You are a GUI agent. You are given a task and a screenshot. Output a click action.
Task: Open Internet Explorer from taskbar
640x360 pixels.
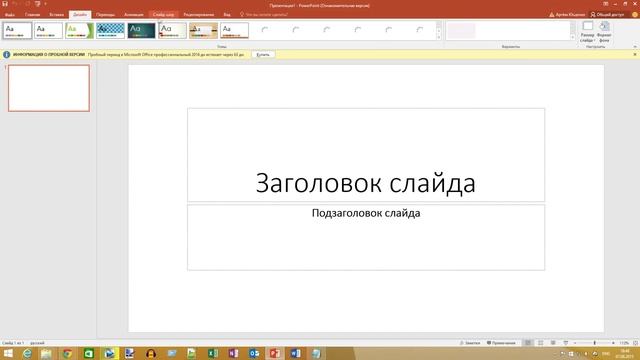click(x=27, y=353)
